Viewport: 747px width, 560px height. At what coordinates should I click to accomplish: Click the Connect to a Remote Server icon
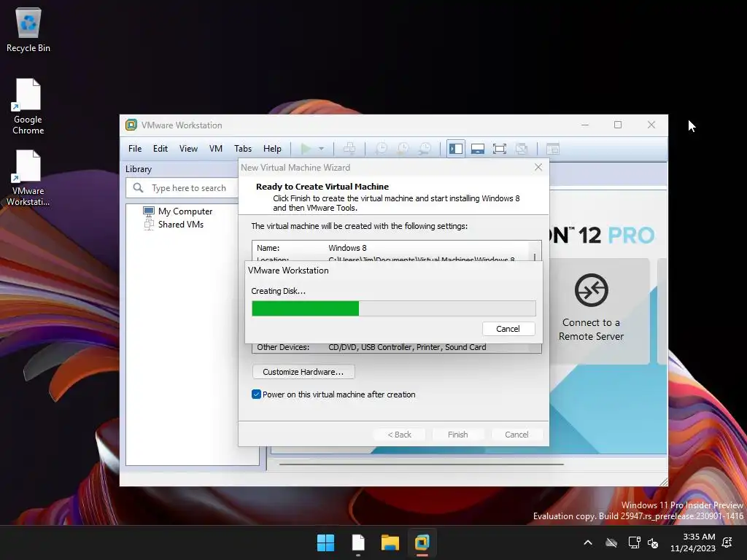click(591, 290)
